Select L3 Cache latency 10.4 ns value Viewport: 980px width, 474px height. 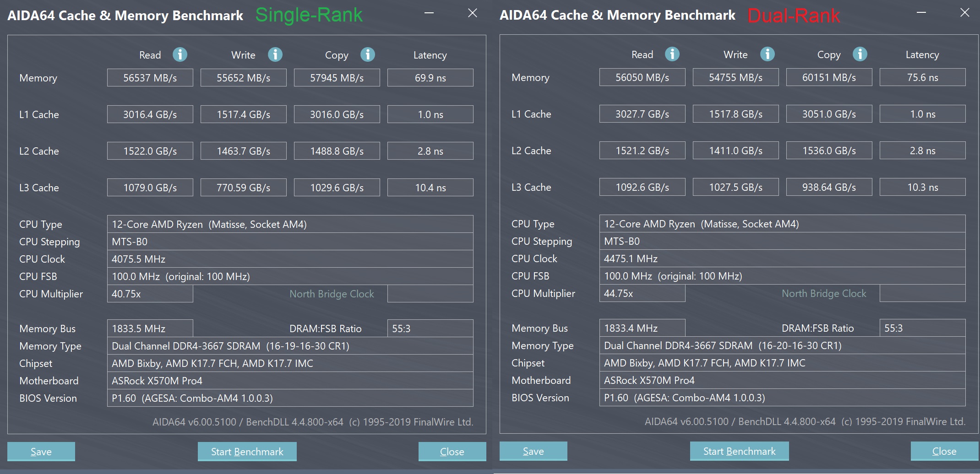[x=430, y=188]
